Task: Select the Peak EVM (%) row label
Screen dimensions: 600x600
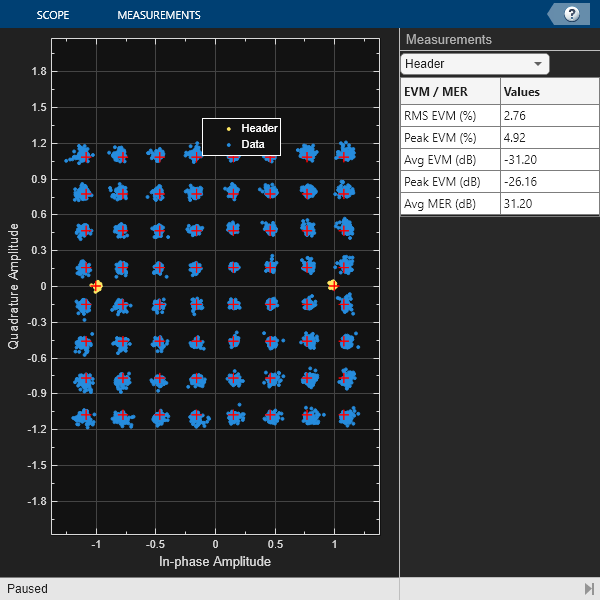Action: tap(440, 138)
